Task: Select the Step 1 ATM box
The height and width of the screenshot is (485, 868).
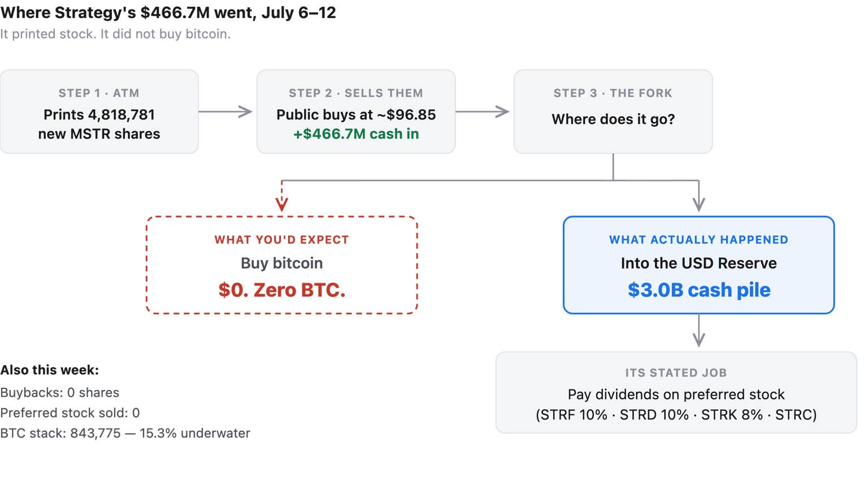Action: (x=99, y=111)
